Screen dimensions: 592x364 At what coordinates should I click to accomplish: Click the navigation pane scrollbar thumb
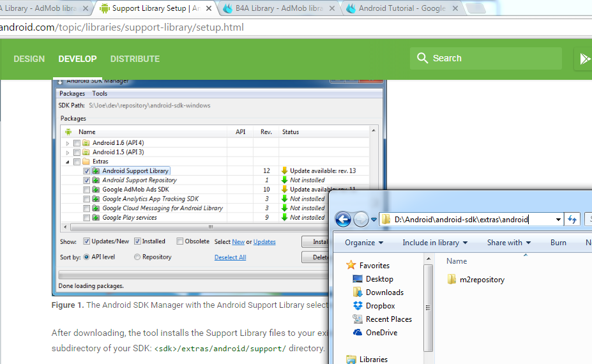[x=428, y=308]
